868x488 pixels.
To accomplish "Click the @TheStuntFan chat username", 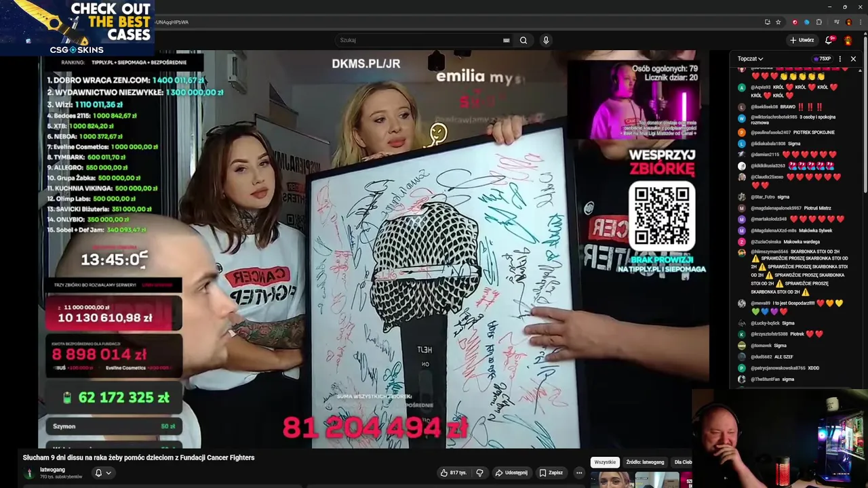I will (765, 379).
